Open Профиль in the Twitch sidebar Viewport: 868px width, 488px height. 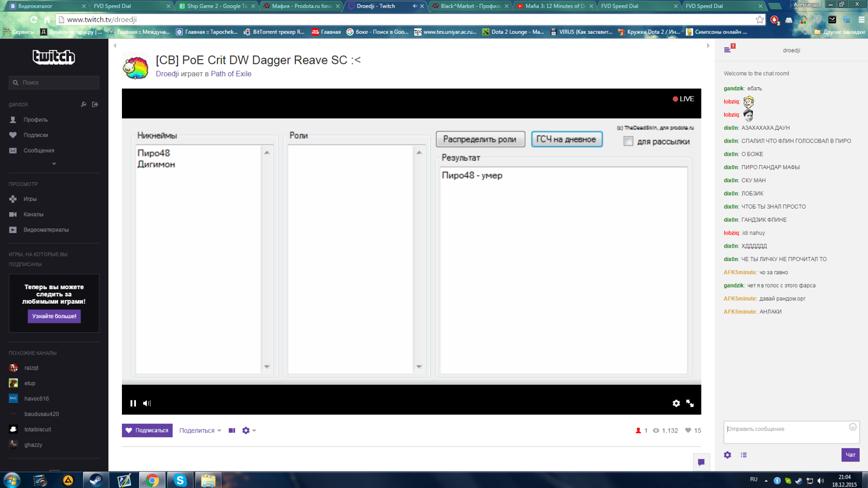point(35,120)
